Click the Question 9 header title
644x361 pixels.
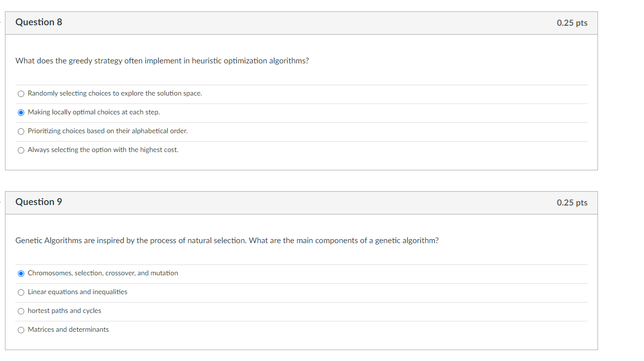tap(39, 202)
